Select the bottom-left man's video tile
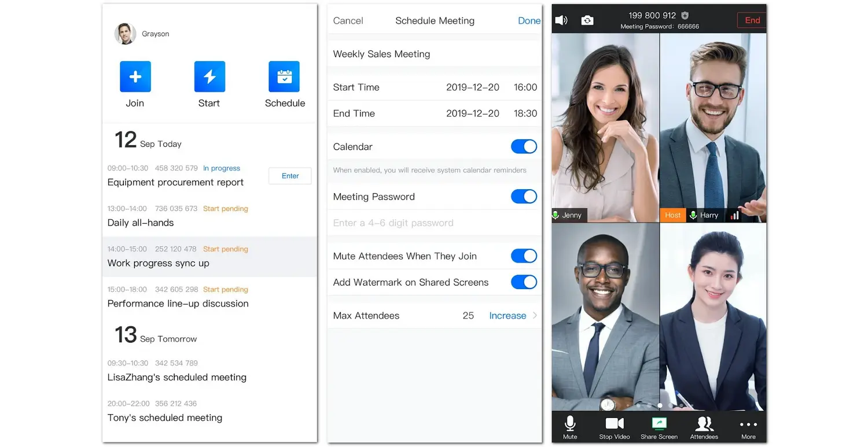The height and width of the screenshot is (447, 868). 605,317
